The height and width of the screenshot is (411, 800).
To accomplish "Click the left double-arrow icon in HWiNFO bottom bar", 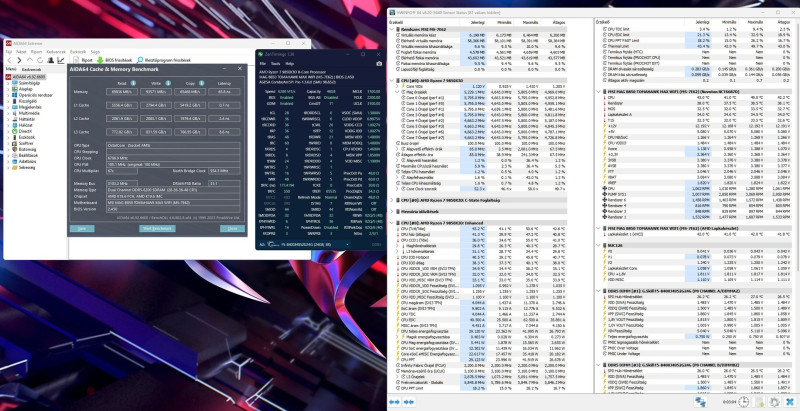I will tap(394, 402).
